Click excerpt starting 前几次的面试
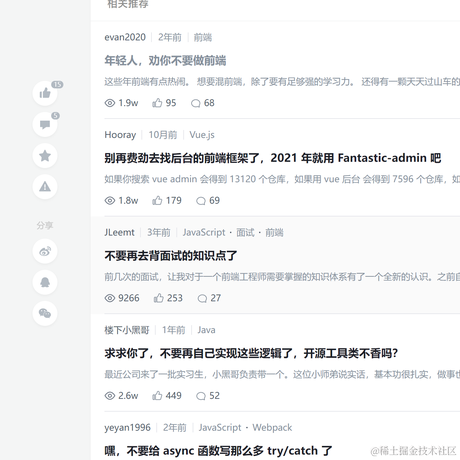Viewport: 460px width, 460px height. click(282, 277)
